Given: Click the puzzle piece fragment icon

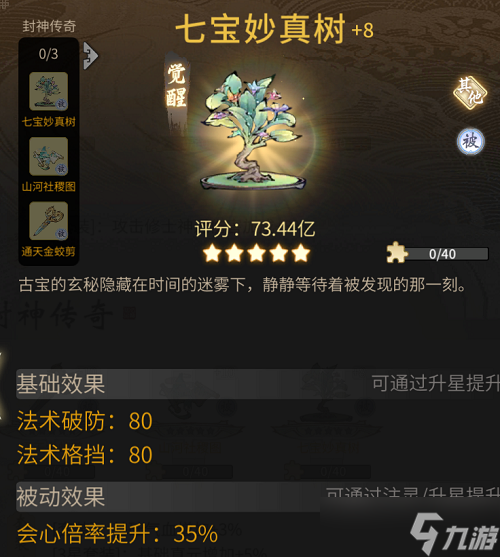Looking at the screenshot, I should [397, 253].
